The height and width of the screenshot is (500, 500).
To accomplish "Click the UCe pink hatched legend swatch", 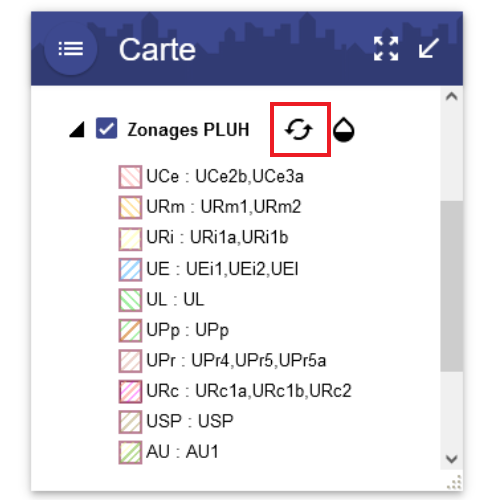I will [130, 177].
